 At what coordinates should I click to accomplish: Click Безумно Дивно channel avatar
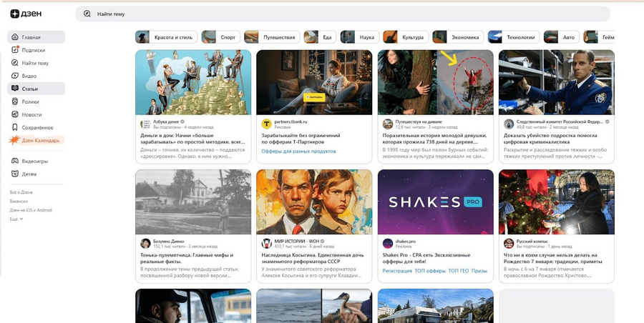coord(145,244)
